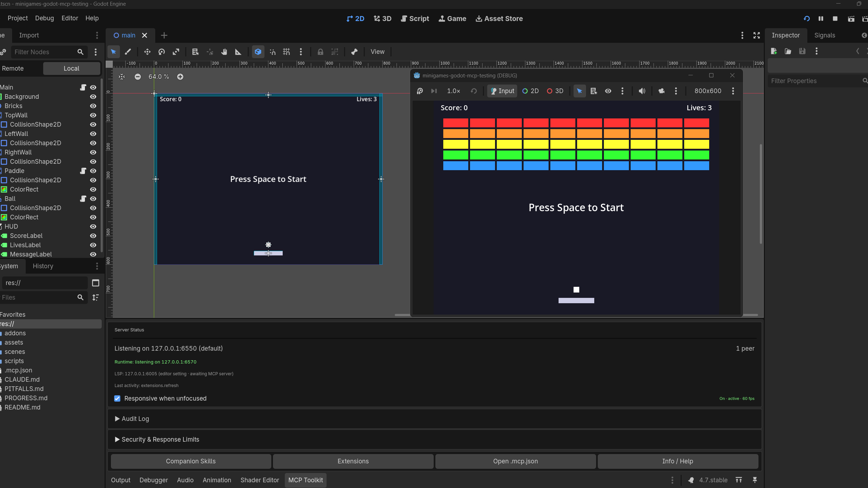The height and width of the screenshot is (488, 868).
Task: Switch scene tree to Remote
Action: click(x=13, y=68)
